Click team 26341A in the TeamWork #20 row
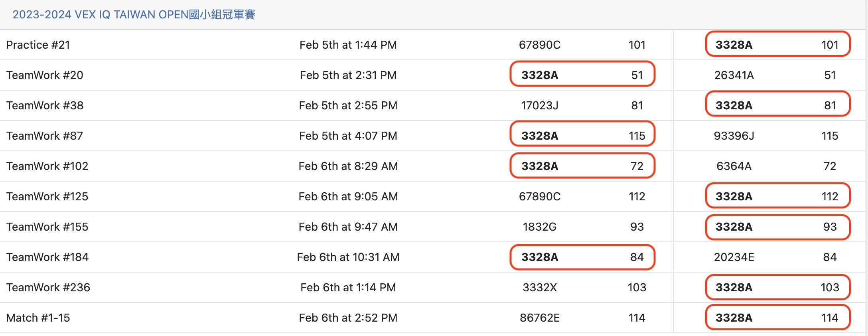The width and height of the screenshot is (868, 336). 734,75
